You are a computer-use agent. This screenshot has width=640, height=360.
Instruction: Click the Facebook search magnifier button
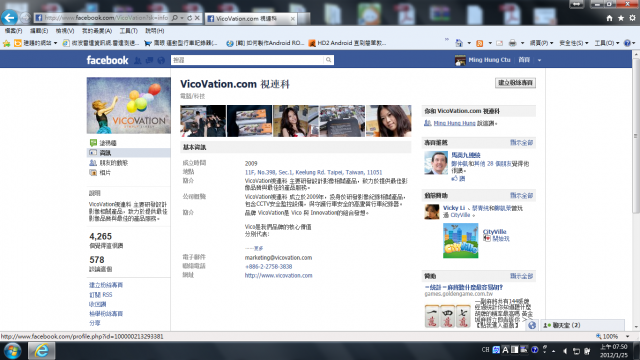[328, 60]
